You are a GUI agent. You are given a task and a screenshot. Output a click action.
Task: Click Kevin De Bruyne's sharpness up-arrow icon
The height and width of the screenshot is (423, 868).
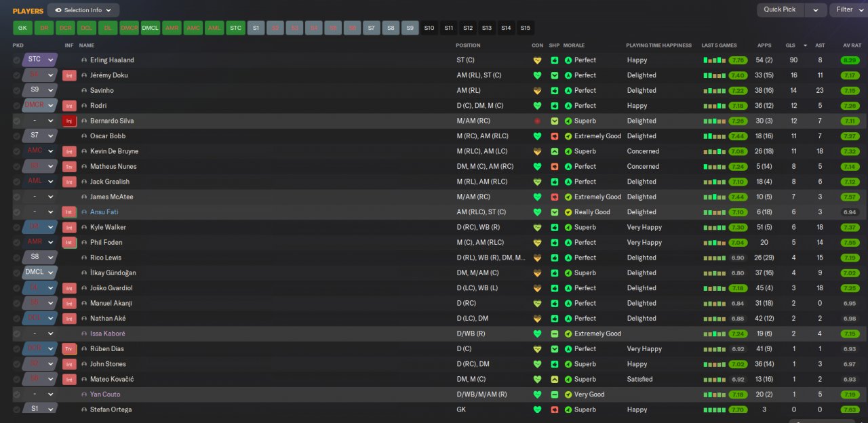coord(554,151)
